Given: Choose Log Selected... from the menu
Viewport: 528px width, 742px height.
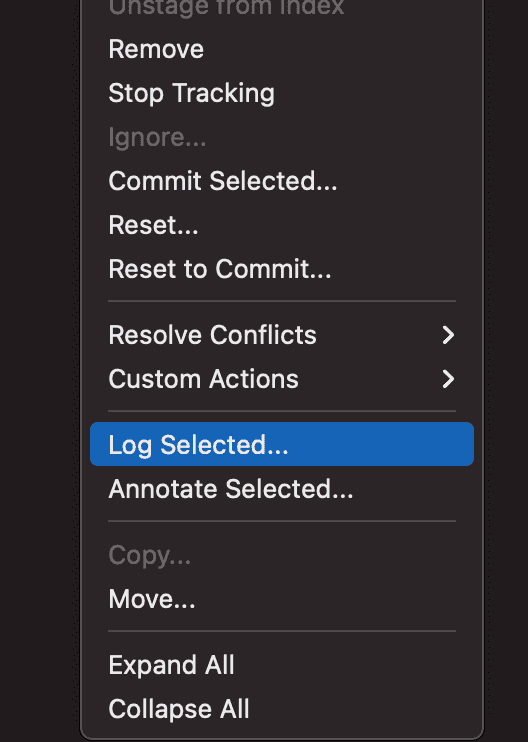Looking at the screenshot, I should [x=282, y=444].
